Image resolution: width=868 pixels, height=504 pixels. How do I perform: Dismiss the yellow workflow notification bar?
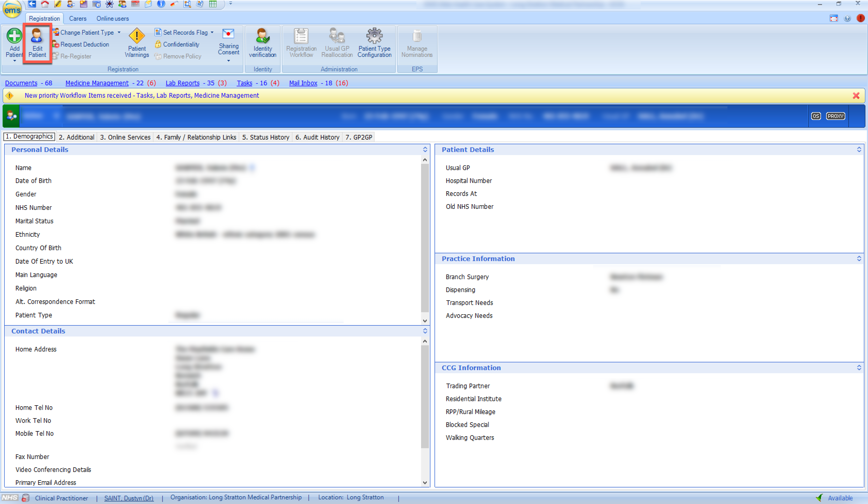point(856,96)
